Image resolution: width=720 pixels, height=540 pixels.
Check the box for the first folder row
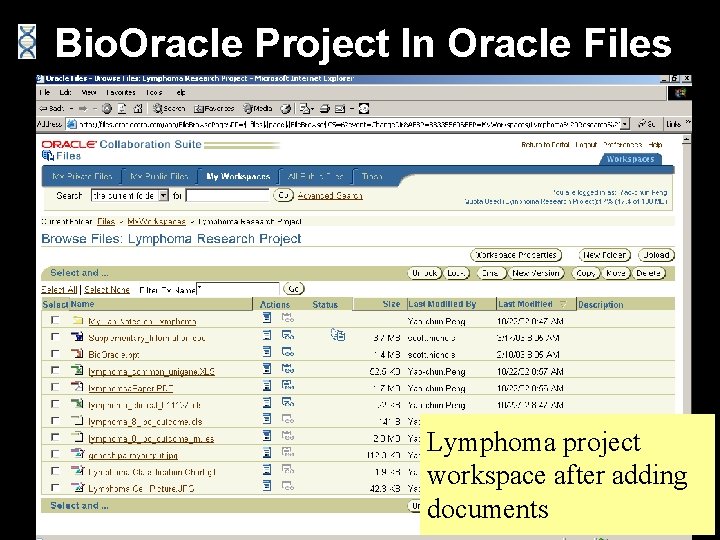click(x=55, y=320)
